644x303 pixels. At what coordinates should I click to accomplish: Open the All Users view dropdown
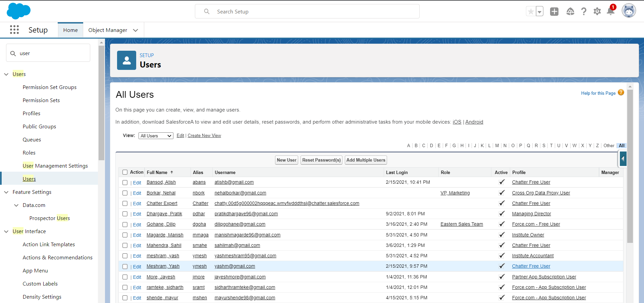pyautogui.click(x=156, y=136)
